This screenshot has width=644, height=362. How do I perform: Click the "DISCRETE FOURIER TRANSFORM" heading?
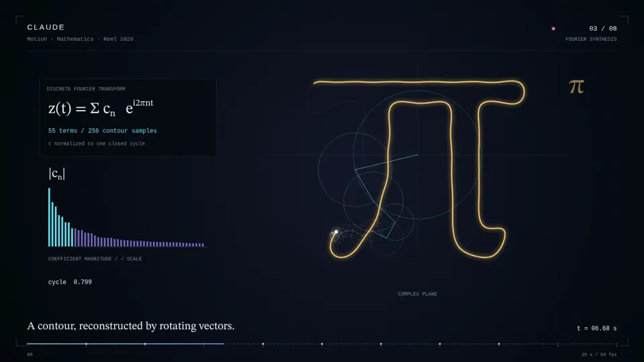pyautogui.click(x=86, y=88)
